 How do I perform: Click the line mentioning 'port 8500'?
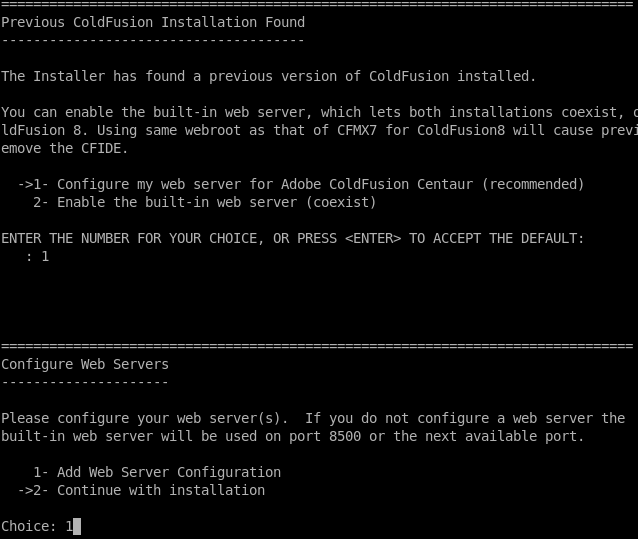coord(293,436)
